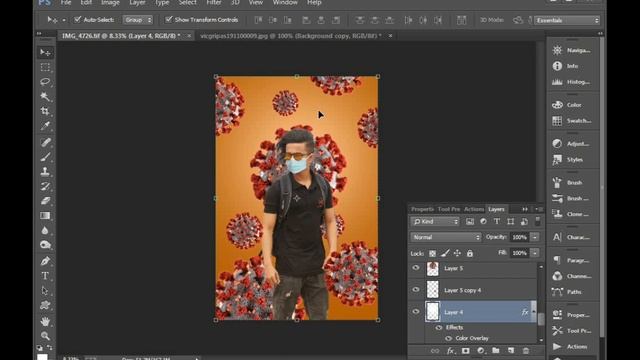Screen dimensions: 640x360
Task: Open the Essentials workspace dropdown
Action: pyautogui.click(x=567, y=20)
